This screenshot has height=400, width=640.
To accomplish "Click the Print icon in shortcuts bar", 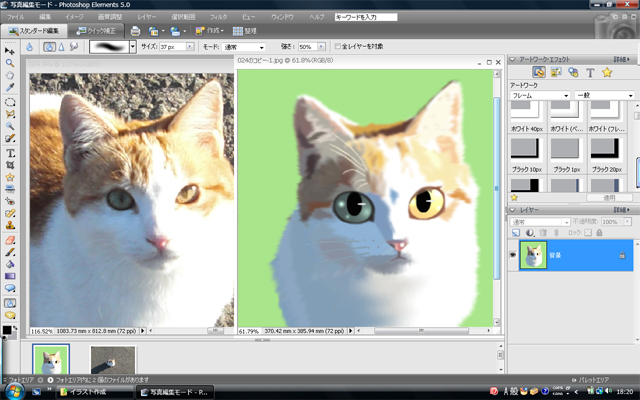I will tap(135, 31).
